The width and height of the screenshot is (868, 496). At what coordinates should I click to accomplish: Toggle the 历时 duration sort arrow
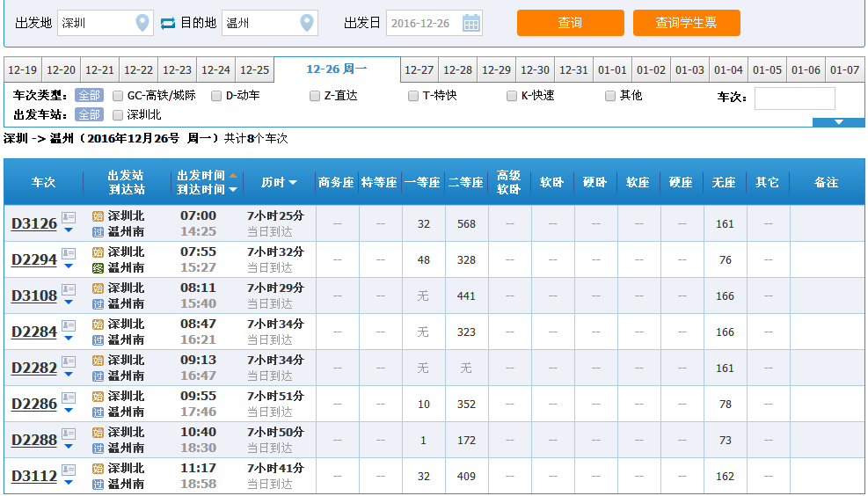[293, 182]
